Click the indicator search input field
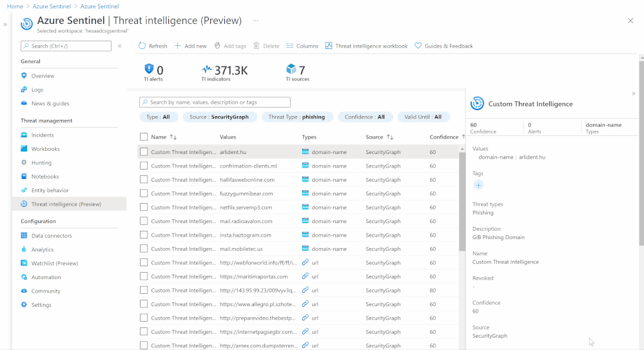 [215, 102]
